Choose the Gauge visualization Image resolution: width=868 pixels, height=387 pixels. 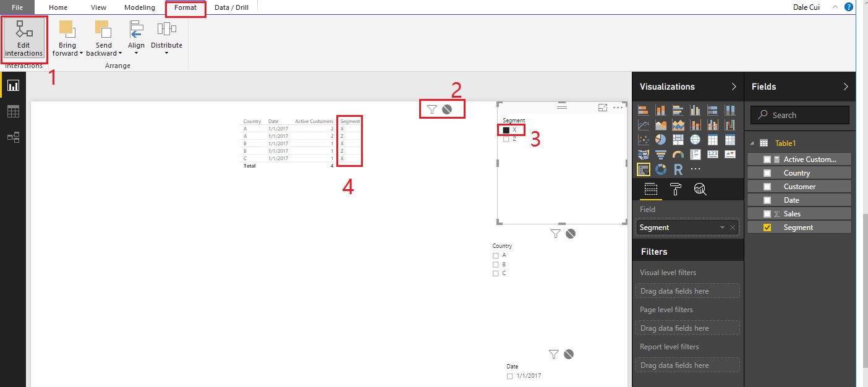(678, 154)
